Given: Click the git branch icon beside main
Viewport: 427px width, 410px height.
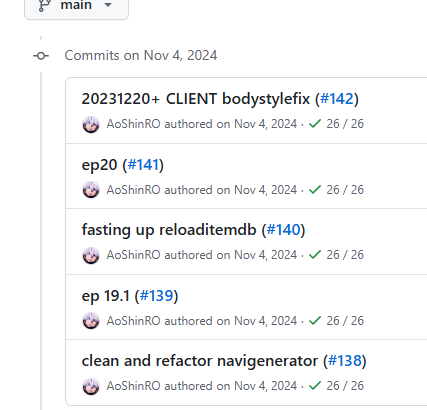Looking at the screenshot, I should pos(44,5).
